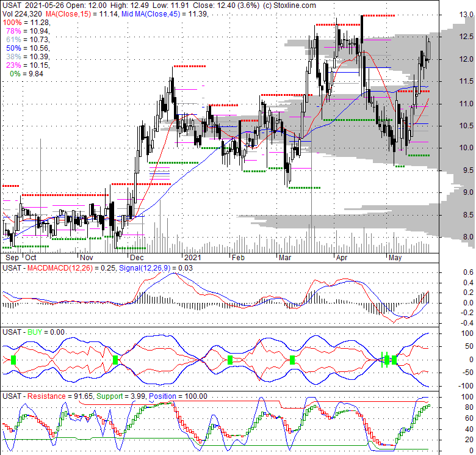Click the 'Position = 100.00' legend
Image resolution: width=476 pixels, height=455 pixels.
[x=178, y=396]
